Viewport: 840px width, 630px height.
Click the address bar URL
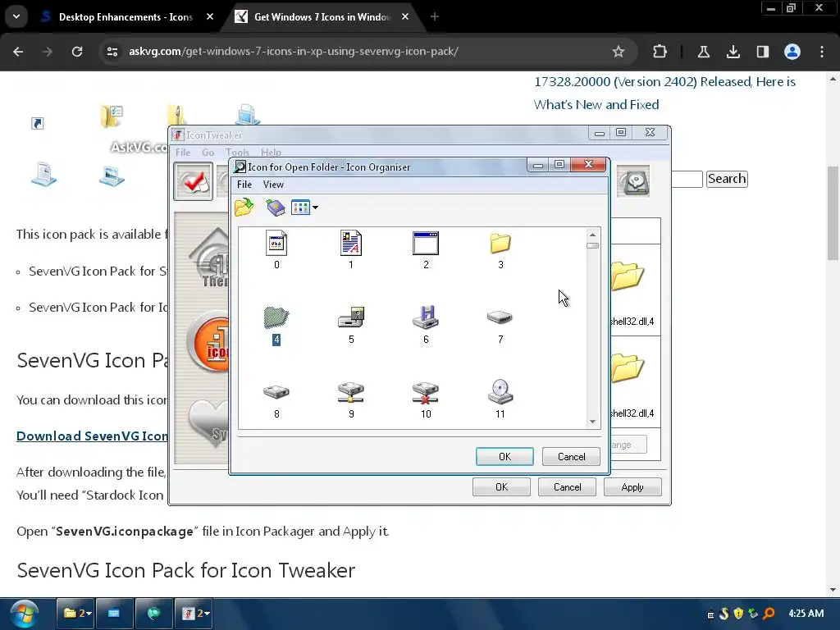(x=293, y=52)
